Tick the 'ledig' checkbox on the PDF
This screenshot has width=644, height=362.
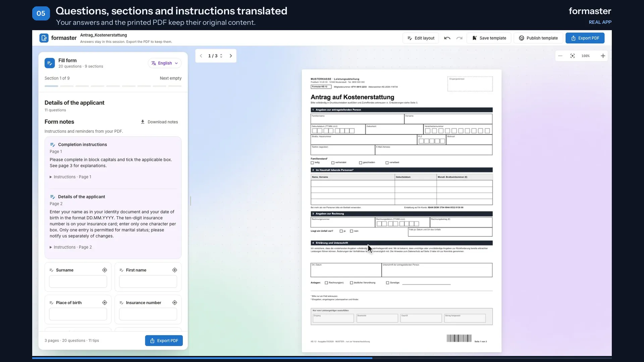coord(312,163)
